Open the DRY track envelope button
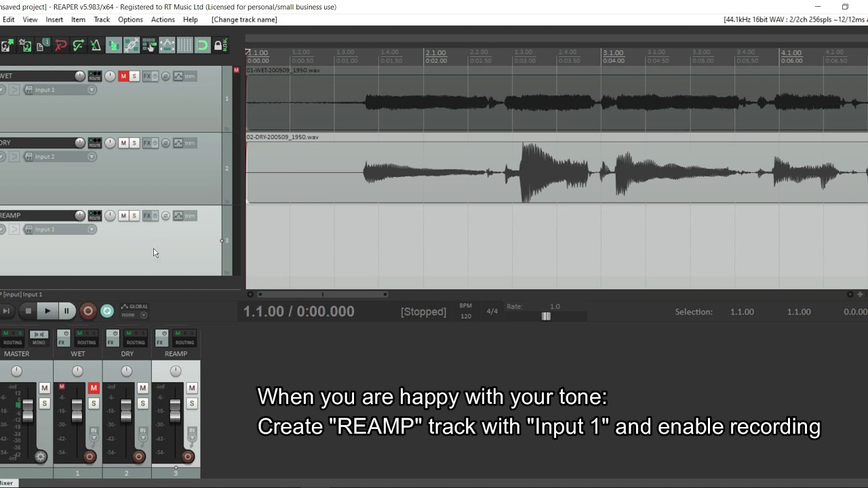The width and height of the screenshot is (868, 488). point(178,143)
